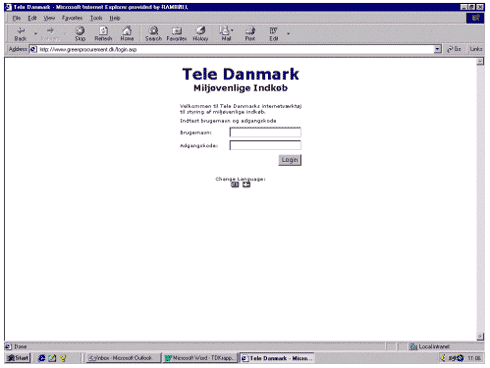Open the History toolbar icon
Image resolution: width=490 pixels, height=368 pixels.
click(200, 34)
